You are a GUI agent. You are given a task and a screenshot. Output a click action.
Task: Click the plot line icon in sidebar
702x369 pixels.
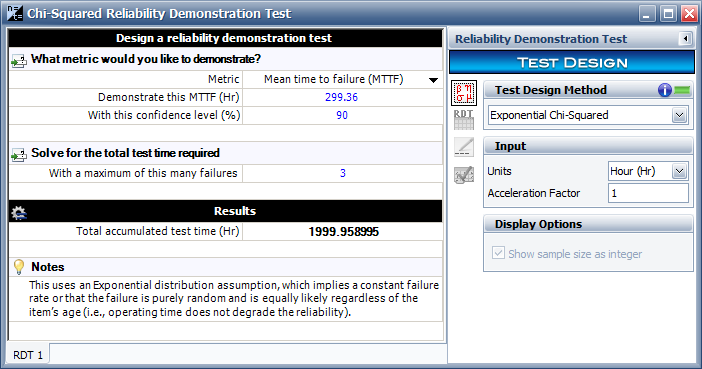point(464,147)
